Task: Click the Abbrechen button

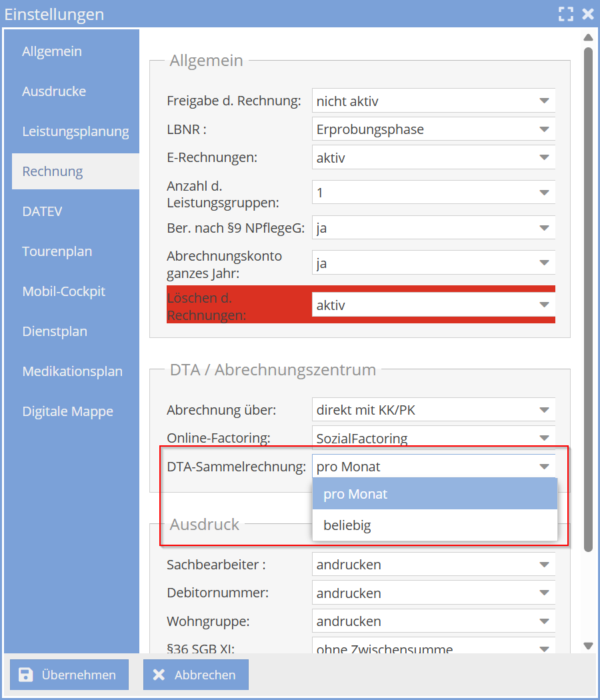Action: (195, 675)
